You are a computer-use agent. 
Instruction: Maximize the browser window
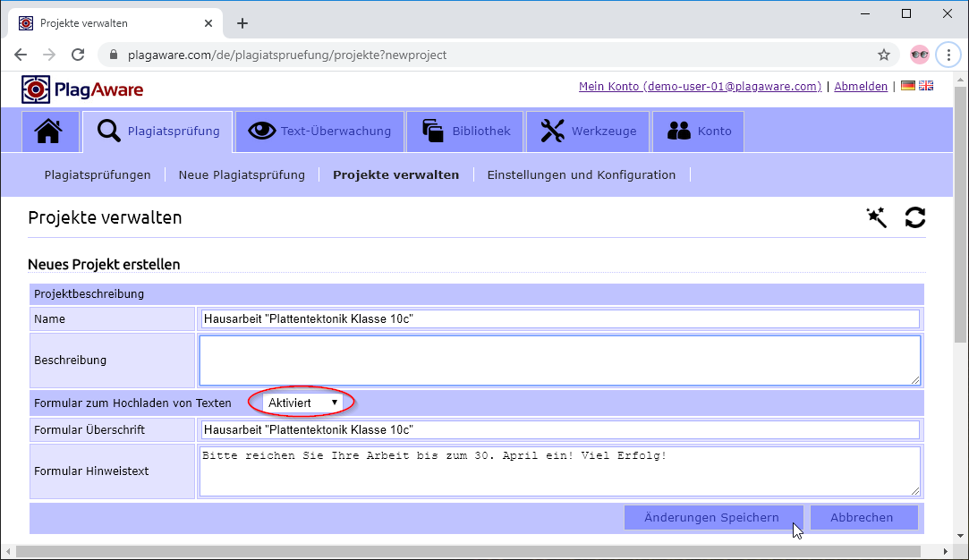906,13
